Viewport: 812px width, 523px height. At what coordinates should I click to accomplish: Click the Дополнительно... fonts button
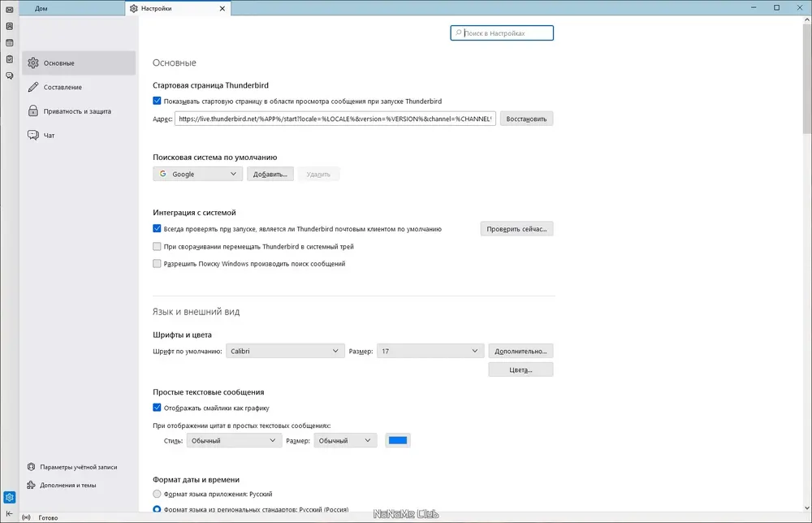point(520,351)
